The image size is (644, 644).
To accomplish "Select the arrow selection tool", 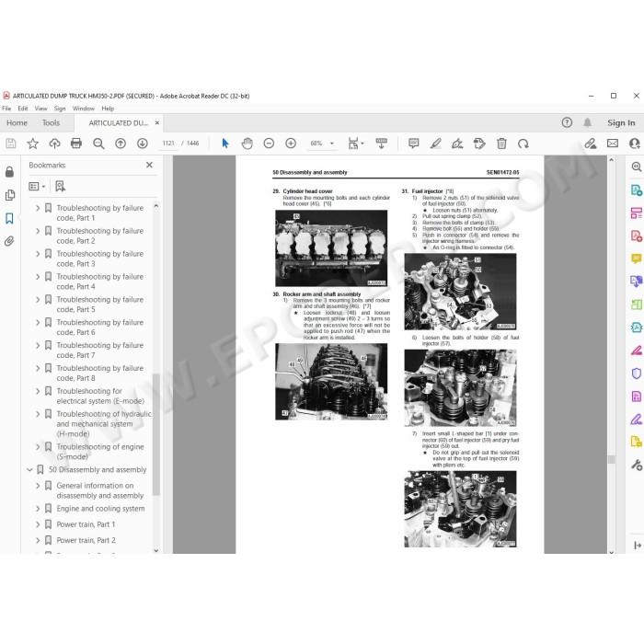I will (224, 144).
